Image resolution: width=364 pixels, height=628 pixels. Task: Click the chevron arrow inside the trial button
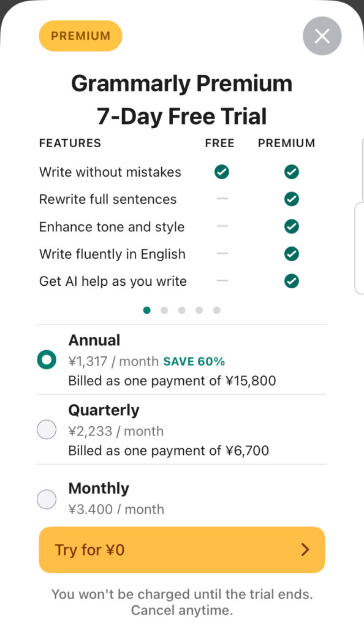pyautogui.click(x=305, y=550)
